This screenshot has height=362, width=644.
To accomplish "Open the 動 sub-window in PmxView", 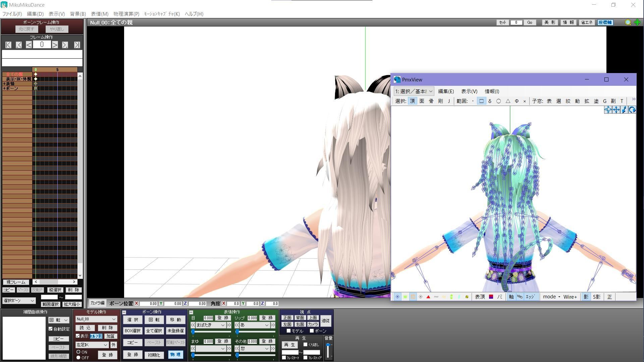I will 577,101.
